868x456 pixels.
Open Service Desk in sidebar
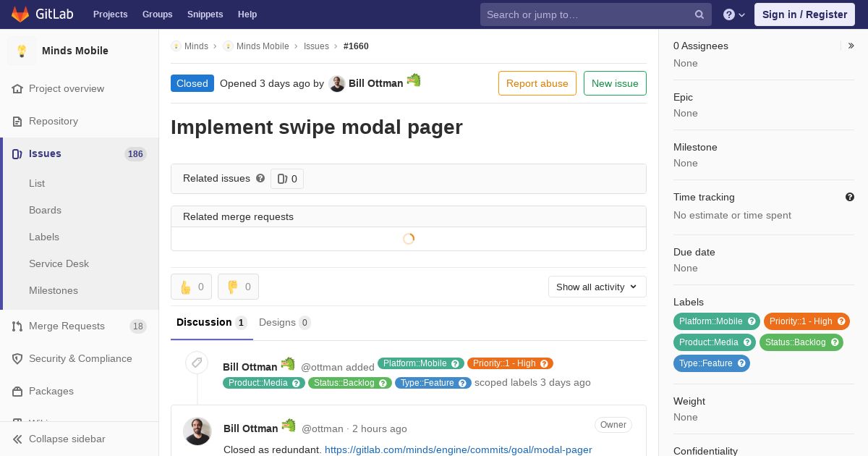(x=59, y=263)
